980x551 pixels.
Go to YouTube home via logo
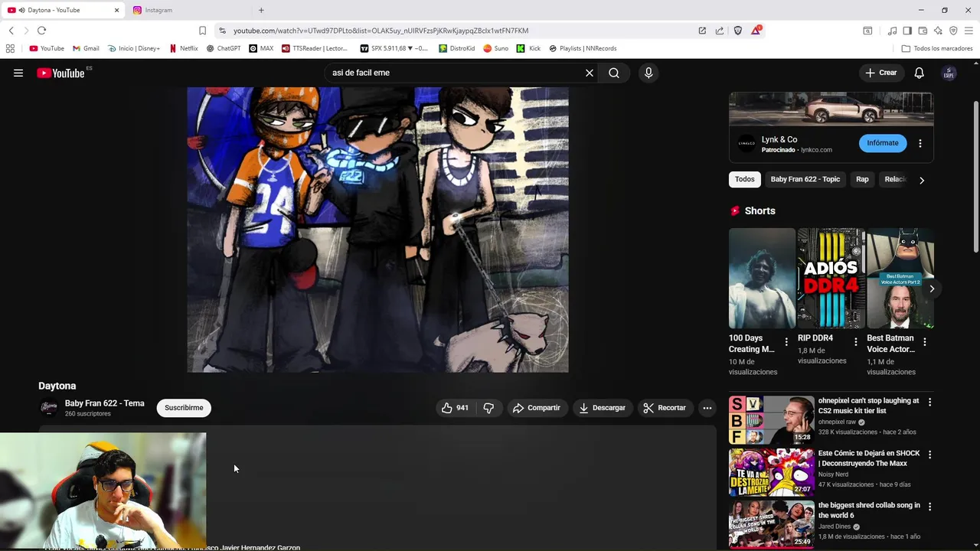(60, 73)
